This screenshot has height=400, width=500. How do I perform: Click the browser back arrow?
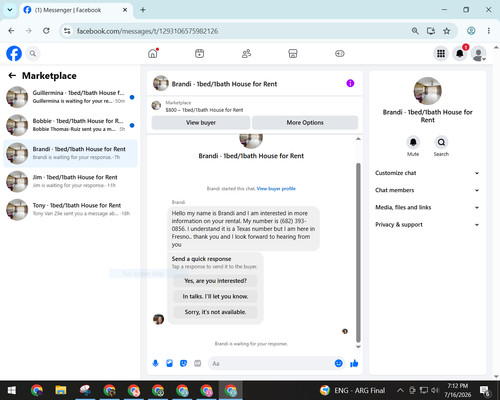[11, 31]
